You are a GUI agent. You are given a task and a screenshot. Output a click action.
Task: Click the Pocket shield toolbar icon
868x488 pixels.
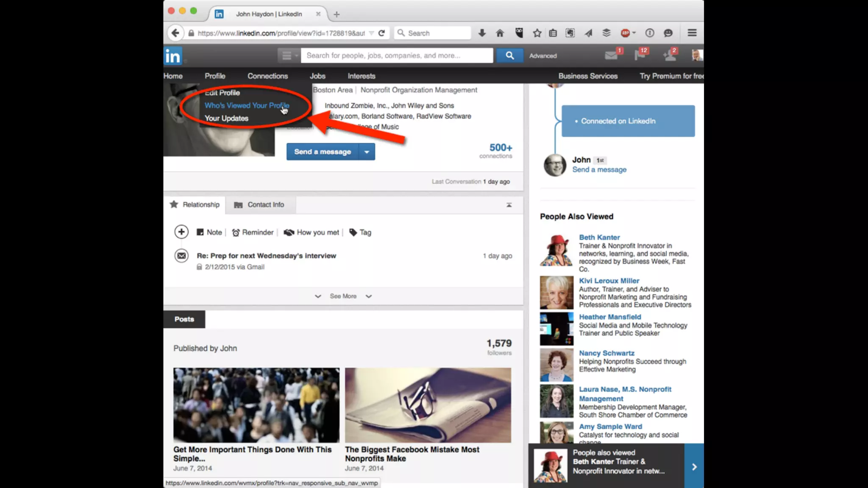[519, 33]
